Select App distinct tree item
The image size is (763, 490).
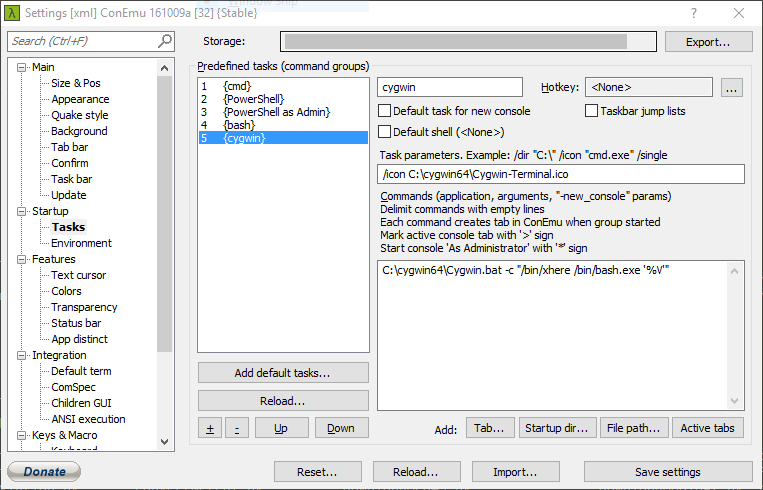(x=79, y=340)
